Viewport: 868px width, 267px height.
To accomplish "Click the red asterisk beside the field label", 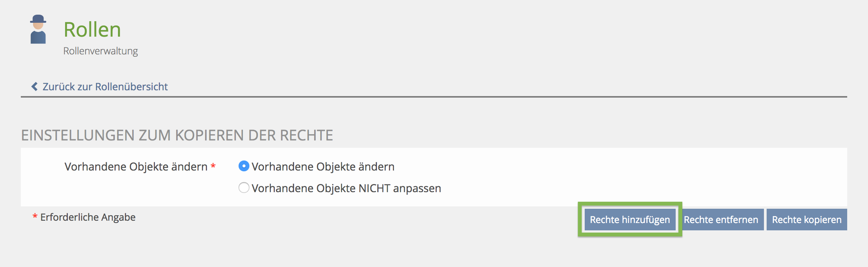I will click(x=213, y=167).
